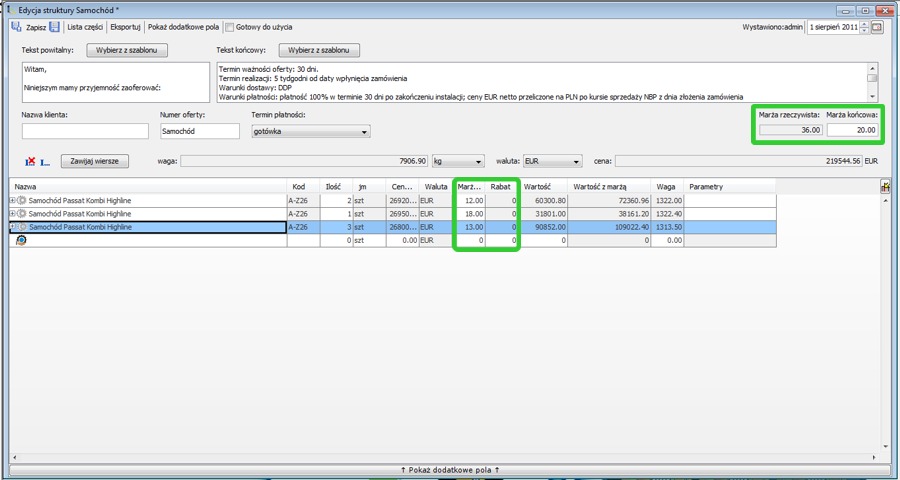The width and height of the screenshot is (900, 480).
Task: Open the calendar picker icon next to date
Action: pyautogui.click(x=878, y=27)
